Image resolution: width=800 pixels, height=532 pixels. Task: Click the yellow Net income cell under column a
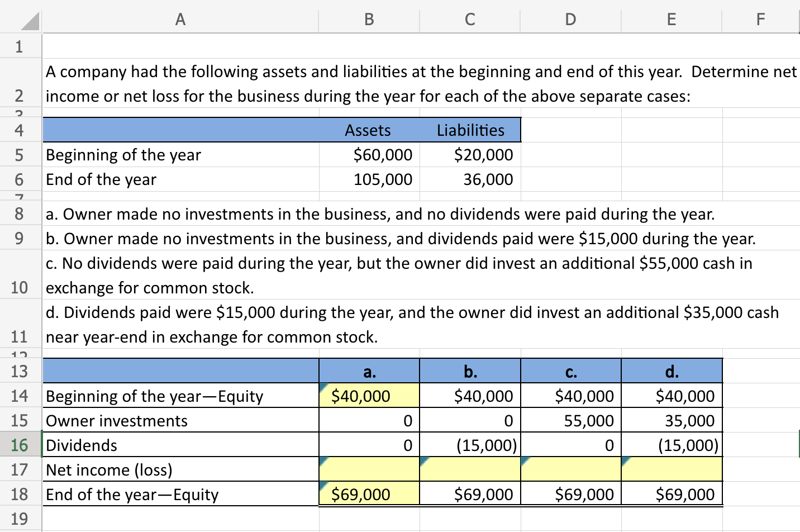369,469
